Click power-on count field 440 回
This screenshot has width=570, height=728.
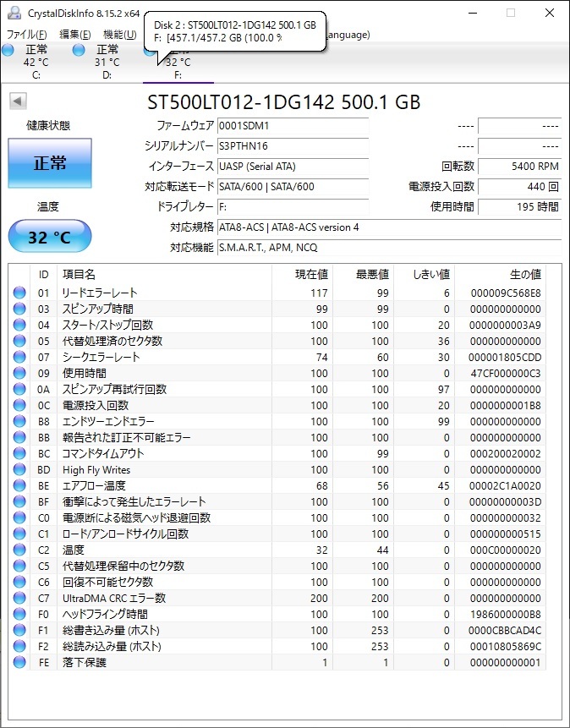coord(519,187)
